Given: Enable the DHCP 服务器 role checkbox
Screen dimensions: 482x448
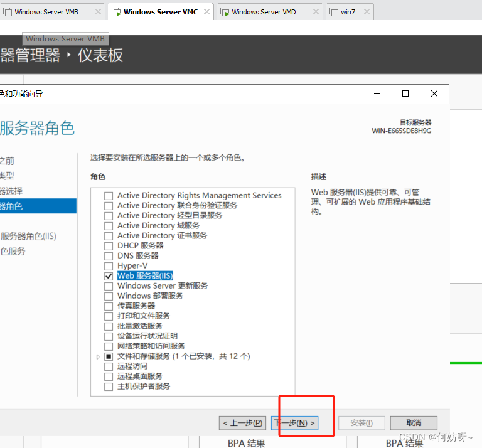Looking at the screenshot, I should click(x=109, y=246).
